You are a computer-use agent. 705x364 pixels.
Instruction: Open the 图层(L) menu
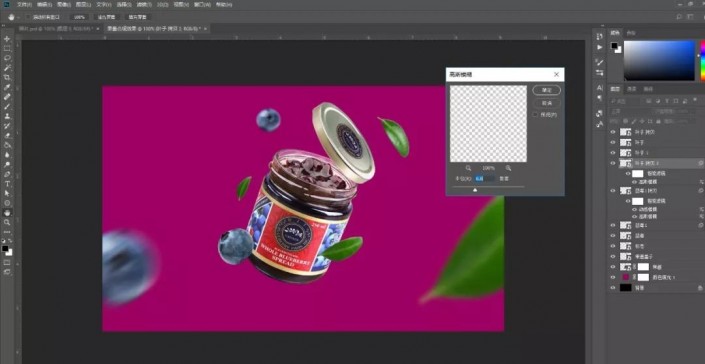(83, 4)
